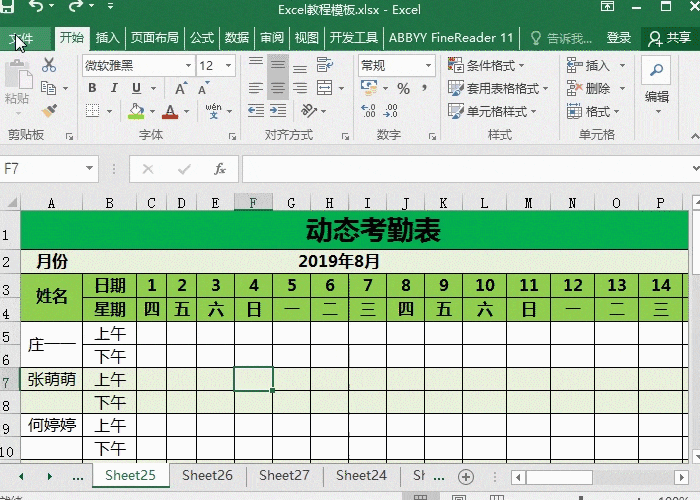This screenshot has height=500, width=700.
Task: Open the Sheet26 worksheet tab
Action: [x=207, y=476]
